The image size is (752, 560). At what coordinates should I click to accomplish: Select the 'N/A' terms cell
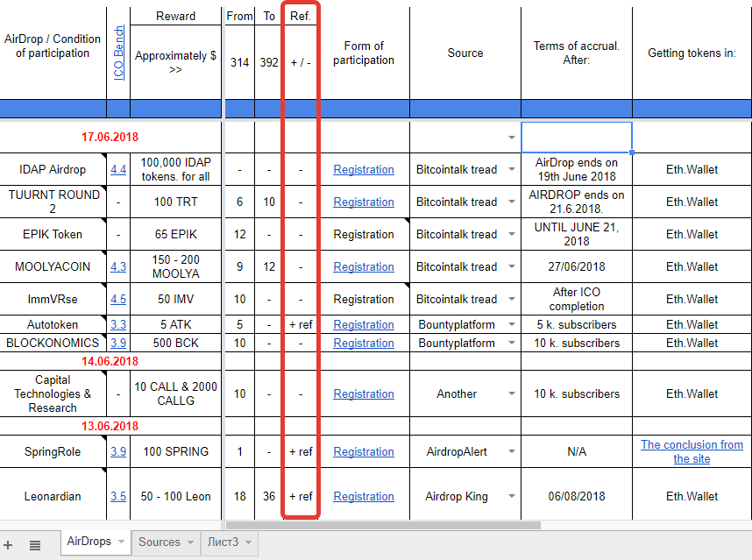coord(577,451)
